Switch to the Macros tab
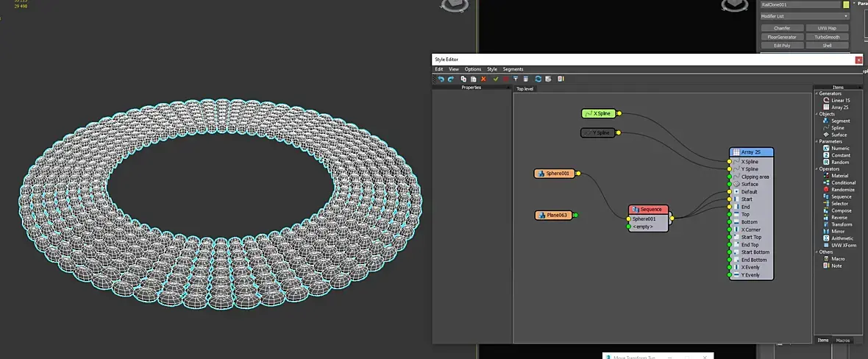 coord(842,340)
